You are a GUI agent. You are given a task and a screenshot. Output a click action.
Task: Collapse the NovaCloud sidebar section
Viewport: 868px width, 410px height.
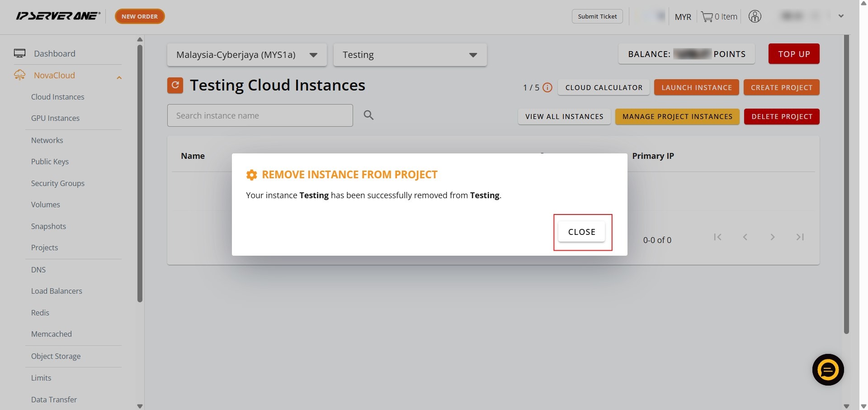tap(119, 77)
